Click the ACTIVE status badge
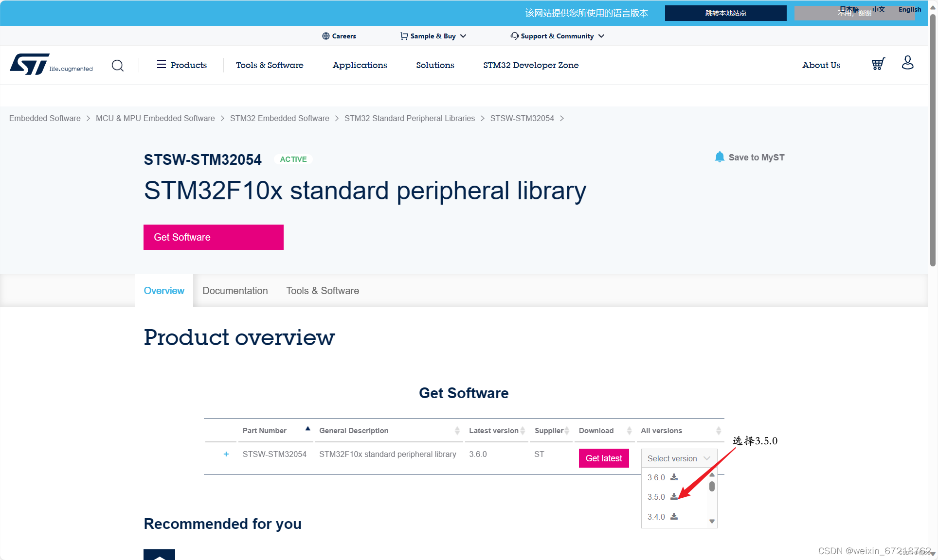 (293, 159)
